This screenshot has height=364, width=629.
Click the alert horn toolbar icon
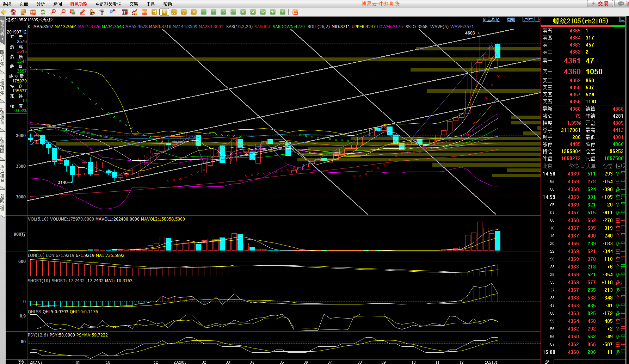(x=92, y=12)
